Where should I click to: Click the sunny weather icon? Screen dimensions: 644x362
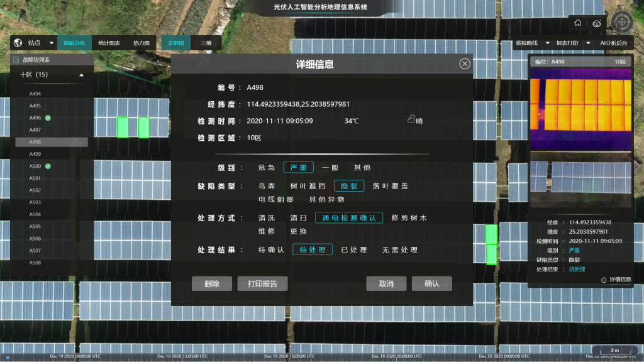[x=411, y=120]
